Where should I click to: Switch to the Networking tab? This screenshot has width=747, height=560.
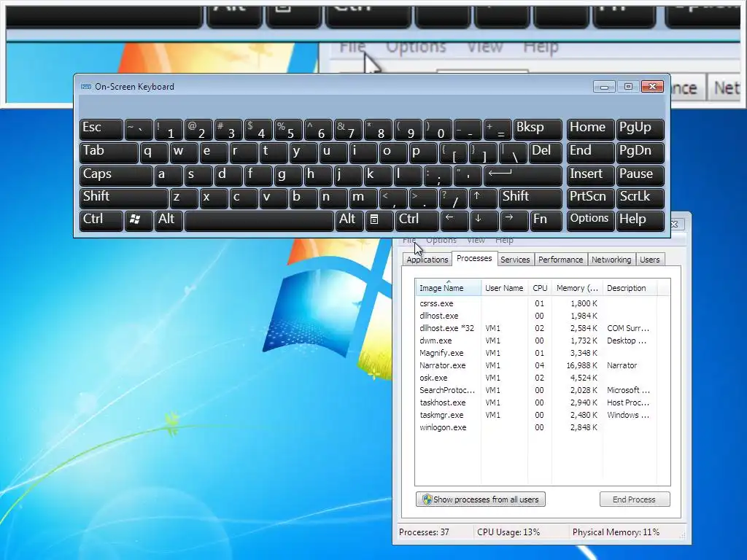click(611, 260)
